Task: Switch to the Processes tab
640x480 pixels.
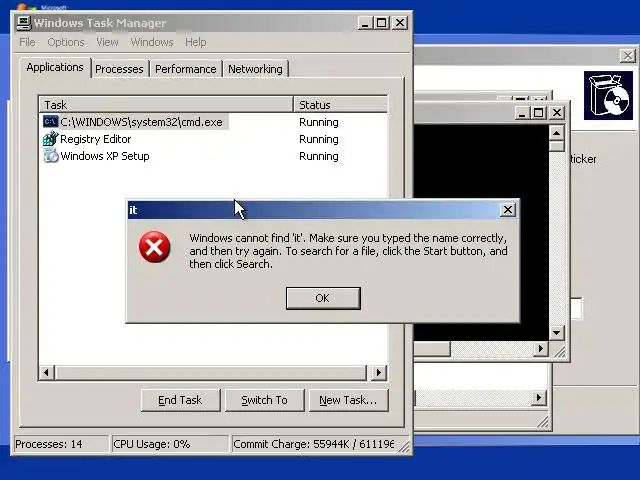Action: click(x=119, y=69)
